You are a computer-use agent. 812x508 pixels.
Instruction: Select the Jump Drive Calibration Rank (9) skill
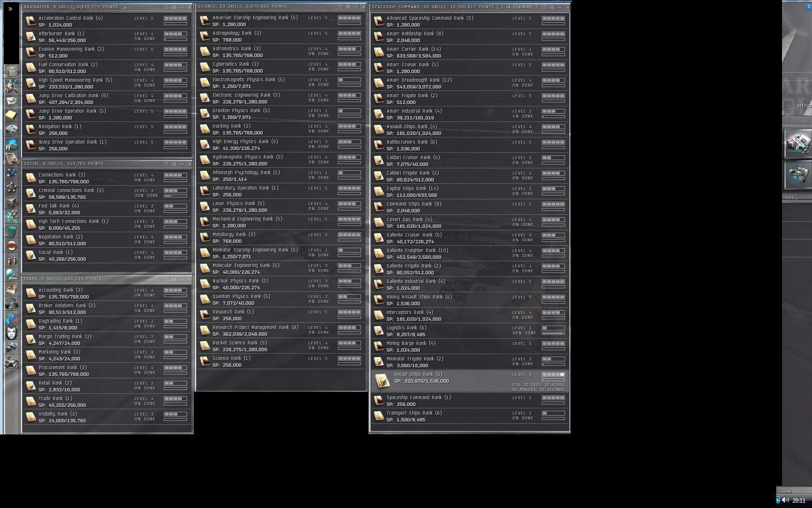(107, 99)
